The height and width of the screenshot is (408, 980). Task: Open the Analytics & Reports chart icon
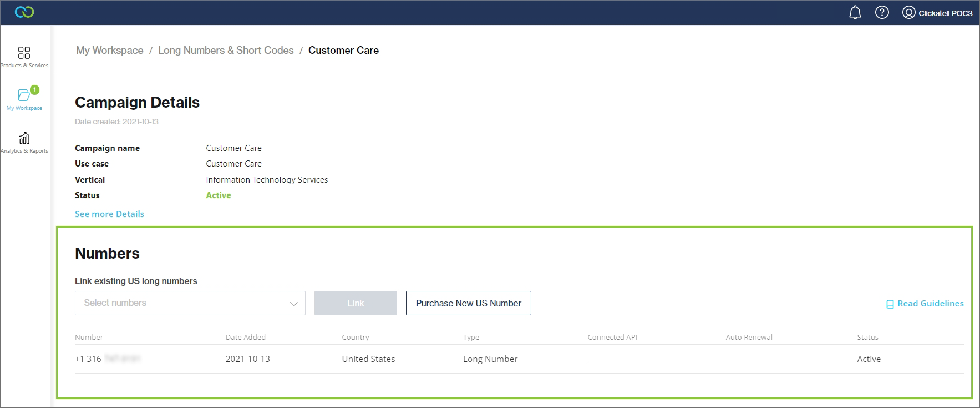(24, 138)
